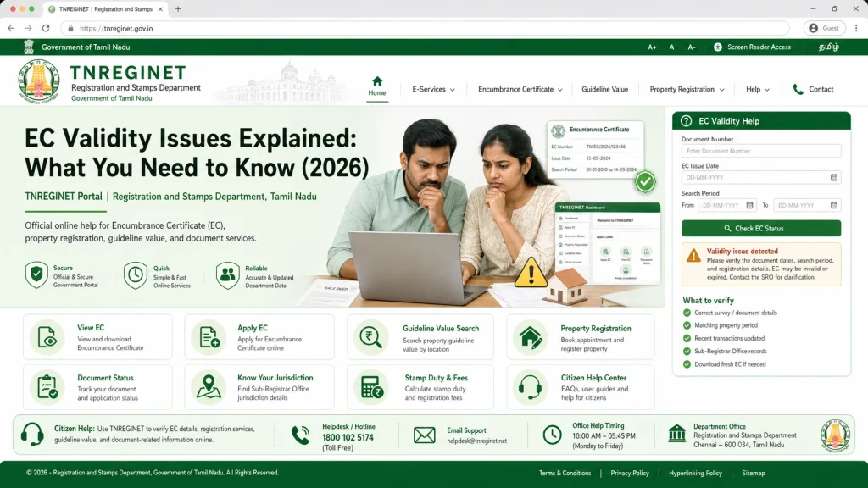Click the EC Validity Help question mark icon
Viewport: 868px width, 488px height.
(686, 120)
